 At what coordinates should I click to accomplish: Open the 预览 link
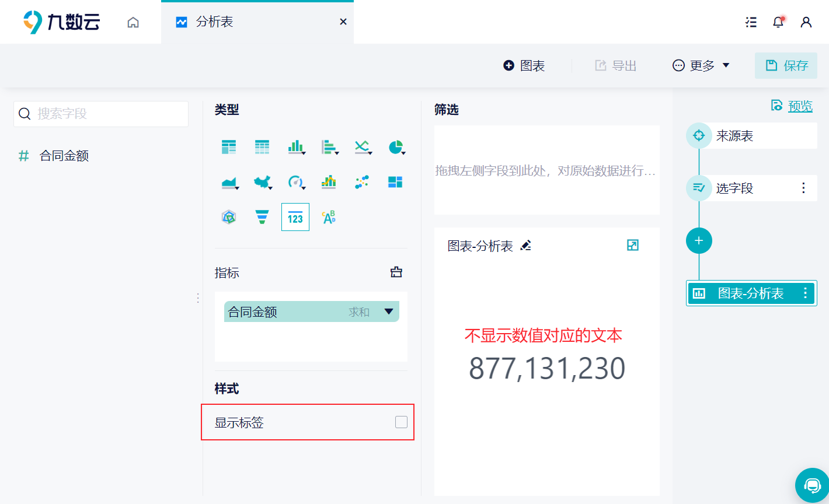point(800,106)
